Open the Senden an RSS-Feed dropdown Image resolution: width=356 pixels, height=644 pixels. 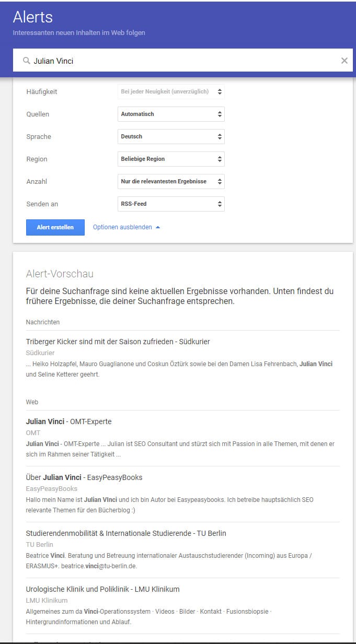click(171, 204)
